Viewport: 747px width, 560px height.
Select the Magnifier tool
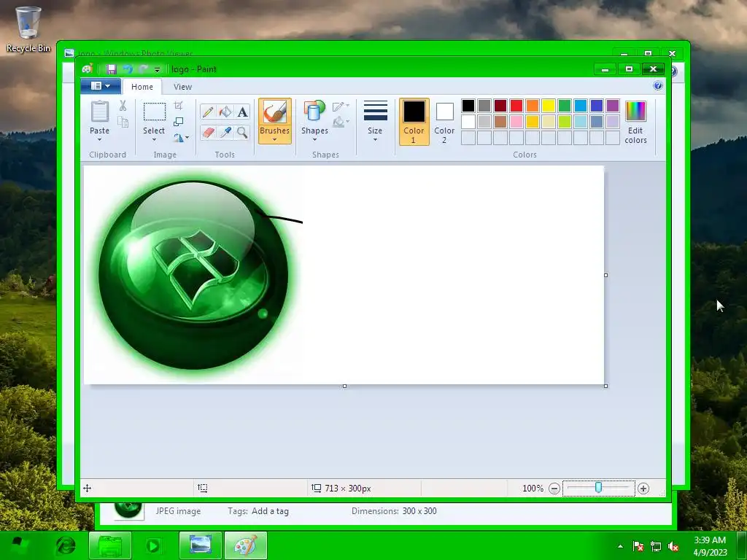click(242, 132)
